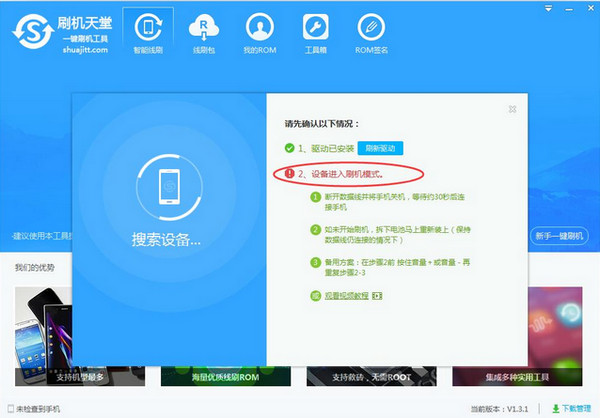This screenshot has width=600, height=418.
Task: Click the video icon after 观看视频教程
Action: [377, 296]
